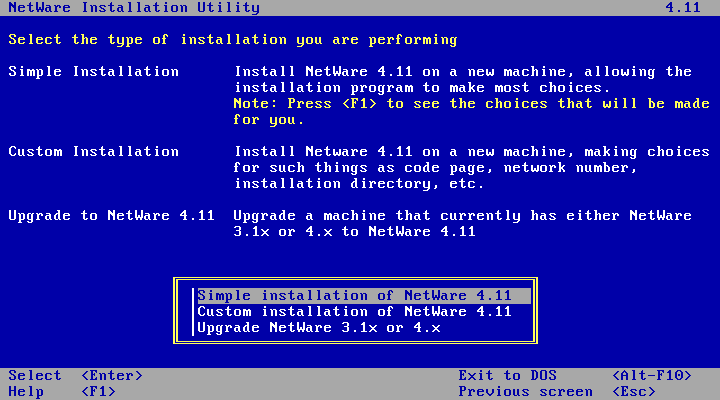
Task: Click the Help <F1> hint
Action: pos(62,391)
